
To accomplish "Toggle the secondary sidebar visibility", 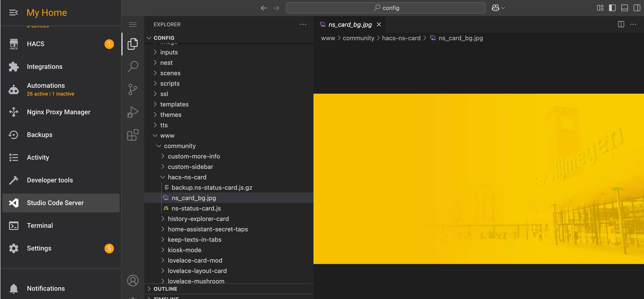I will click(637, 8).
